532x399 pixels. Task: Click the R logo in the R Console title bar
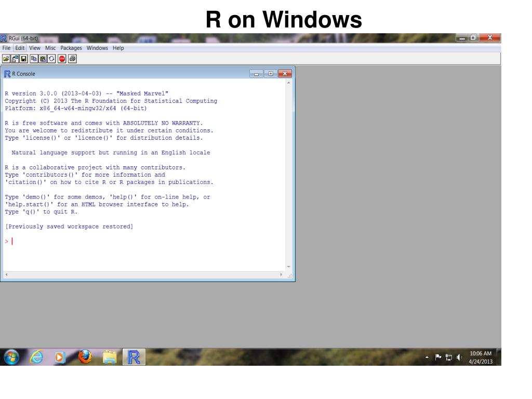point(7,74)
